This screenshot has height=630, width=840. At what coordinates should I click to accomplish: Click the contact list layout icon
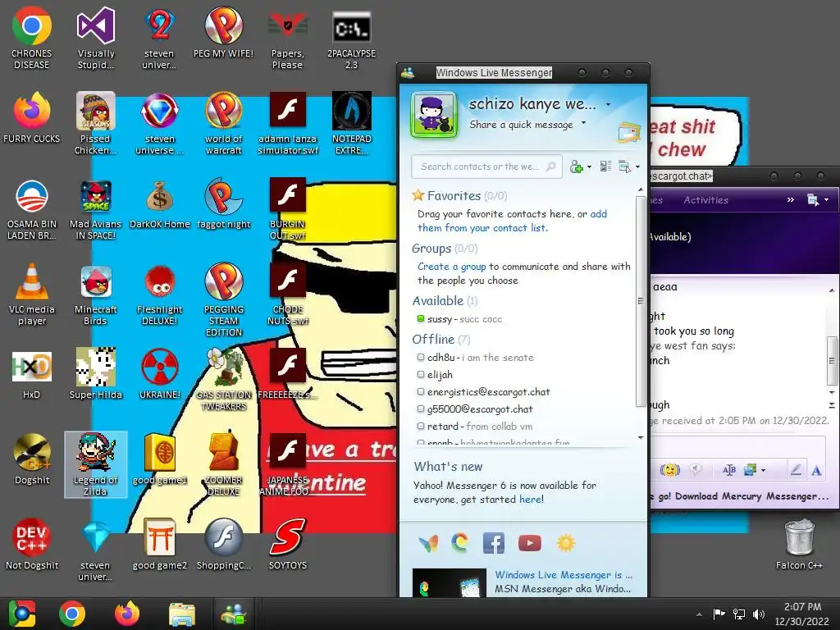pyautogui.click(x=606, y=167)
